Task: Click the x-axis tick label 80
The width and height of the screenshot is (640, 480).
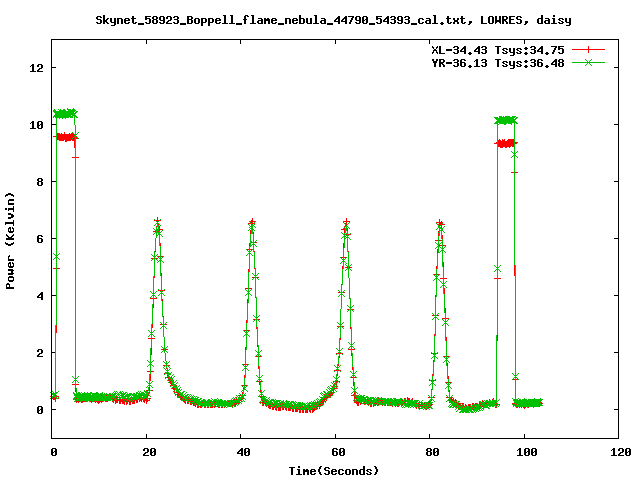Action: [x=432, y=452]
